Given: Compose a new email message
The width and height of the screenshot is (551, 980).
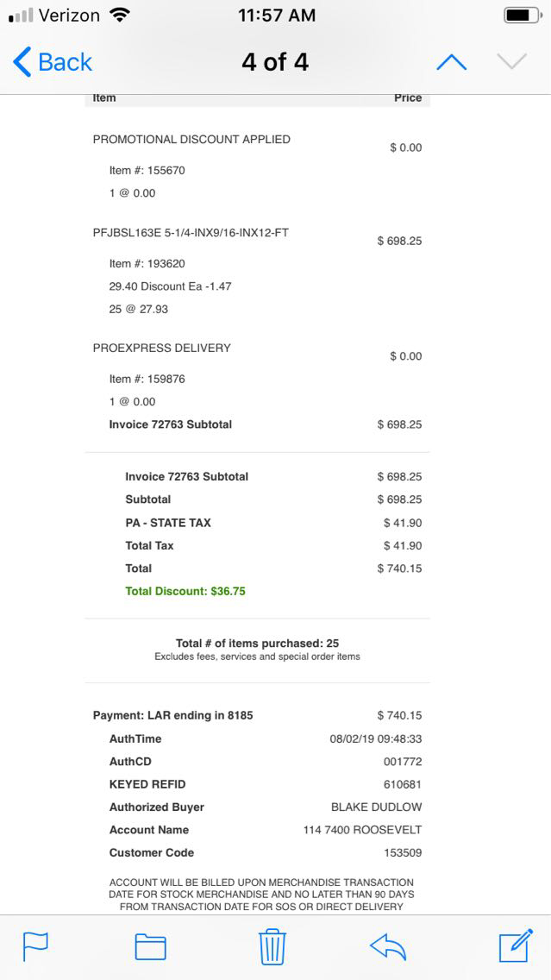Looking at the screenshot, I should (x=516, y=946).
